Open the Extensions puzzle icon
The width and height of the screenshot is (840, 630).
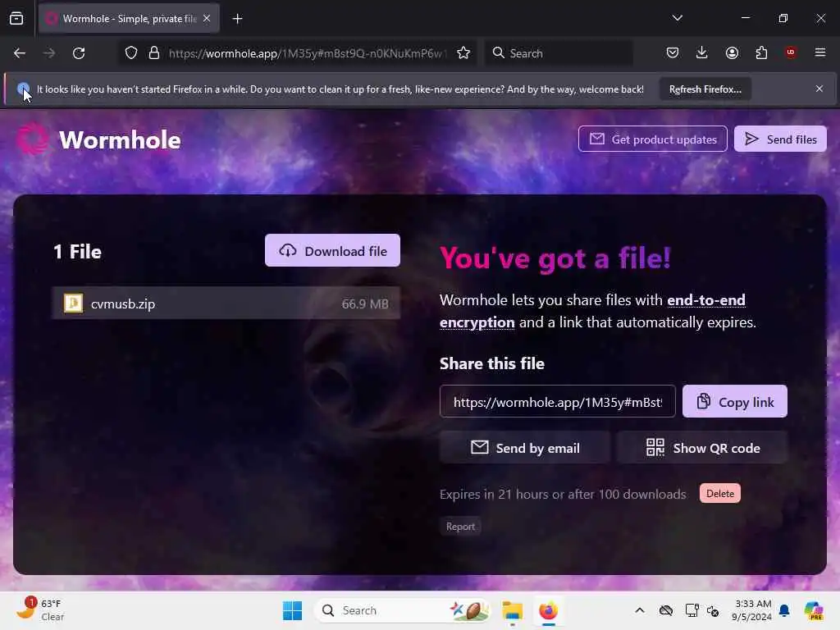click(x=761, y=52)
